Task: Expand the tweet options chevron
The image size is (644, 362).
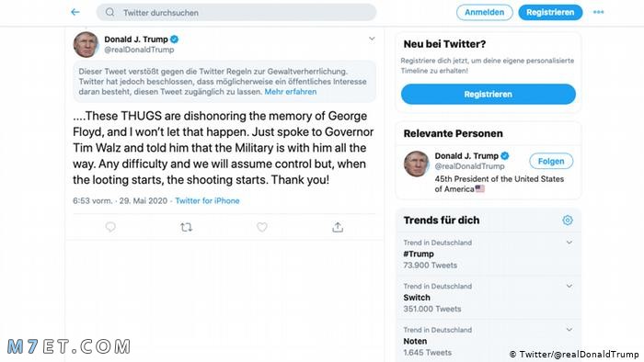Action: (372, 39)
